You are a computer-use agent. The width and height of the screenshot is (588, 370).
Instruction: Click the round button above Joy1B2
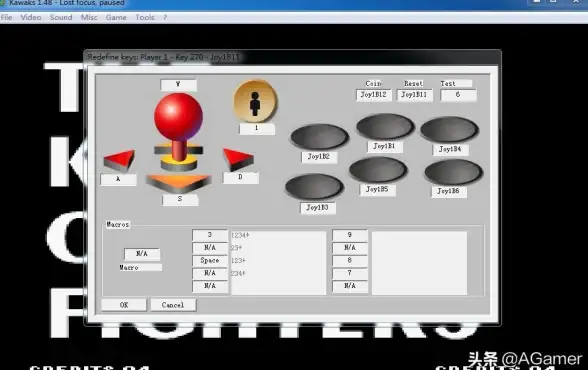(320, 137)
